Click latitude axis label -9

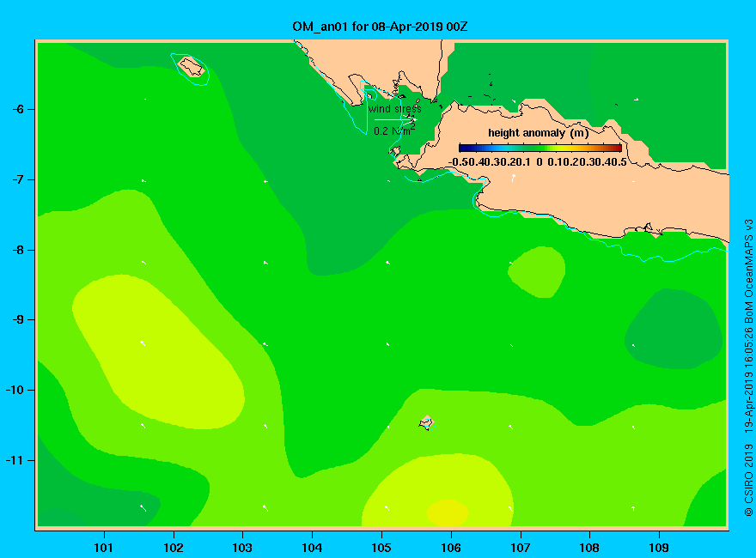17,320
